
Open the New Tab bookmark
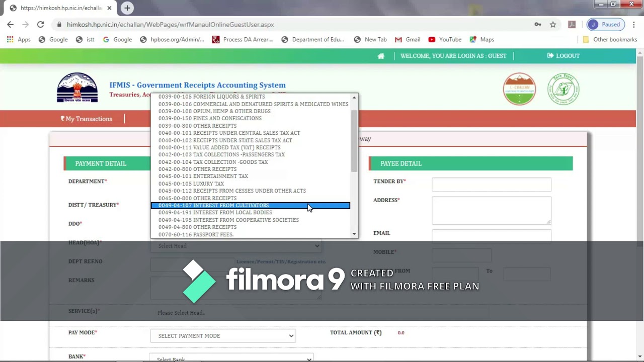click(x=370, y=39)
